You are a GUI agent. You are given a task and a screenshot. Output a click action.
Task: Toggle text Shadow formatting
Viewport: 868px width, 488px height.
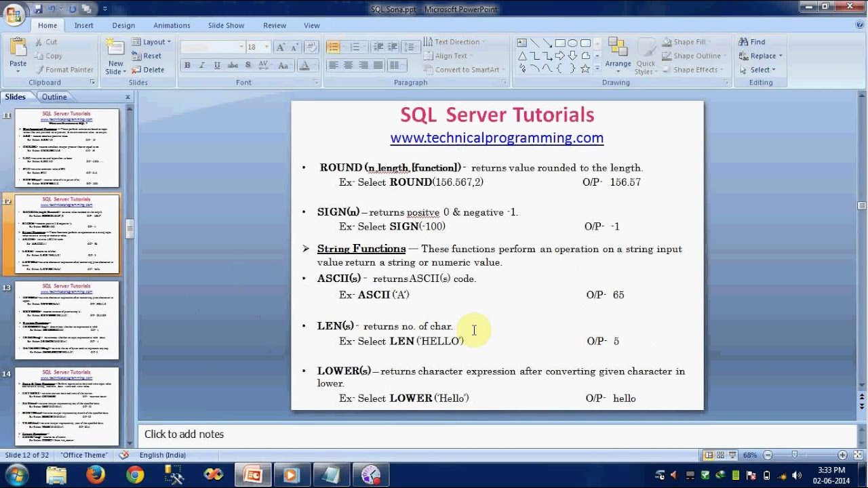tap(248, 66)
